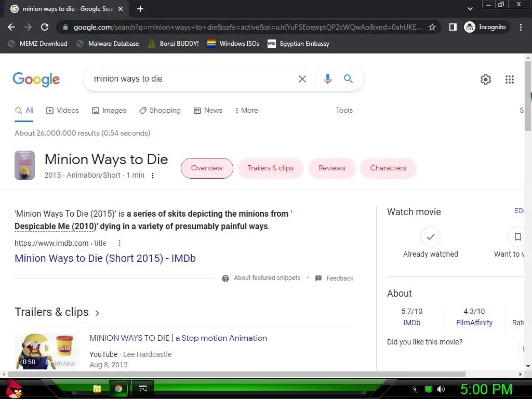Screen dimensions: 532x399
Task: Click the Incognito profile indicator
Action: (x=485, y=27)
